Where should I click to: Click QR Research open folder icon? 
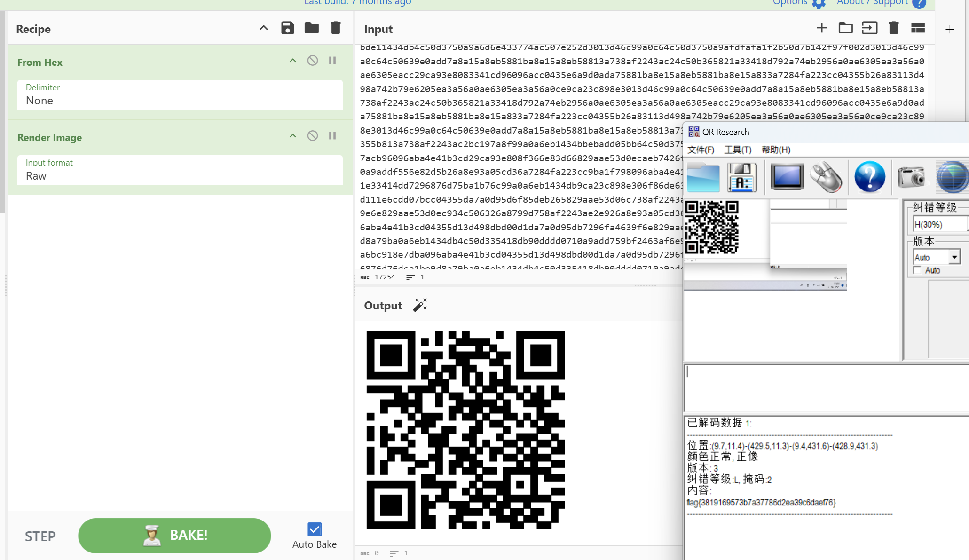[703, 177]
